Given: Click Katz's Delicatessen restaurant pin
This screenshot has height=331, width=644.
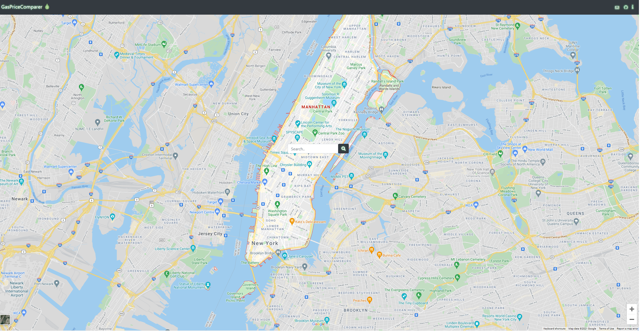Looking at the screenshot, I should 292,221.
